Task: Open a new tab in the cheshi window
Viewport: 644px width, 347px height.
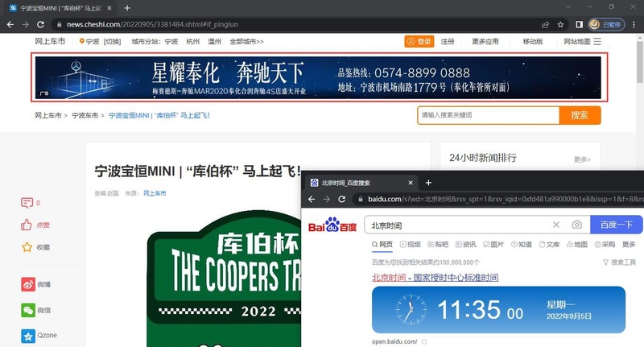Action: 127,8
